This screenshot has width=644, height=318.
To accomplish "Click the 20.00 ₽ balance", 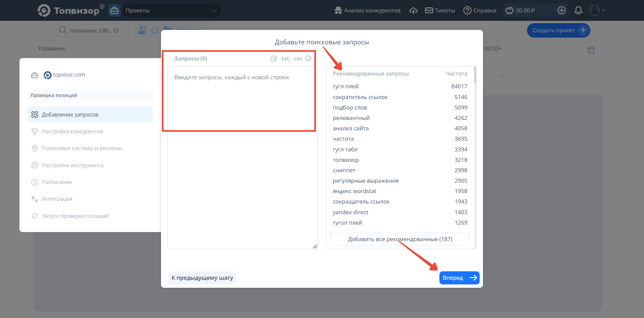I will [x=521, y=10].
